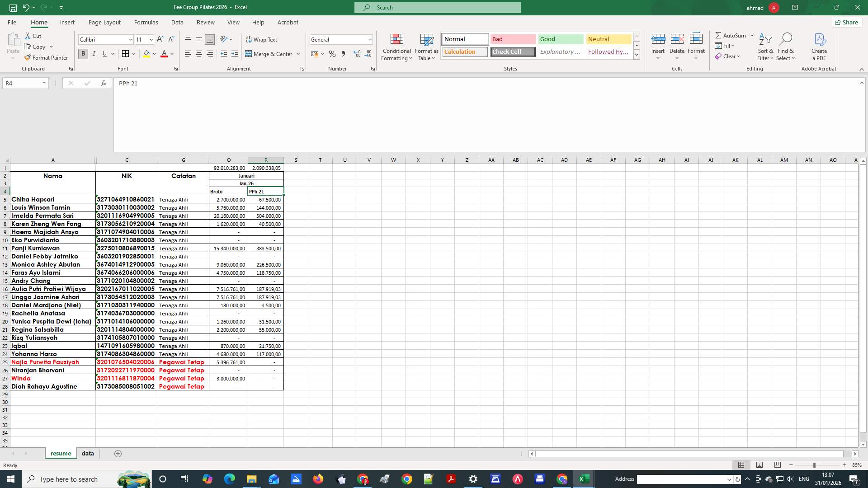The height and width of the screenshot is (488, 868).
Task: Open Conditional Formatting options
Action: click(396, 47)
